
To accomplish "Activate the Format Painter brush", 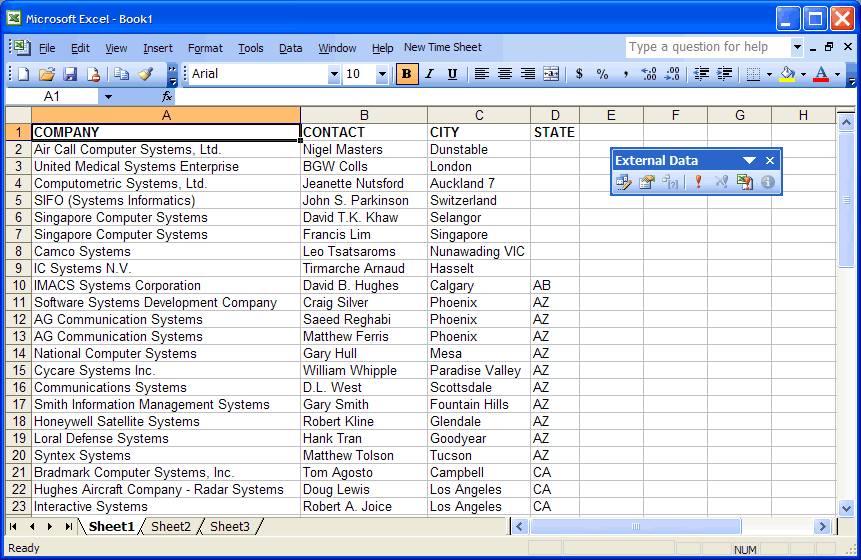I will point(146,74).
